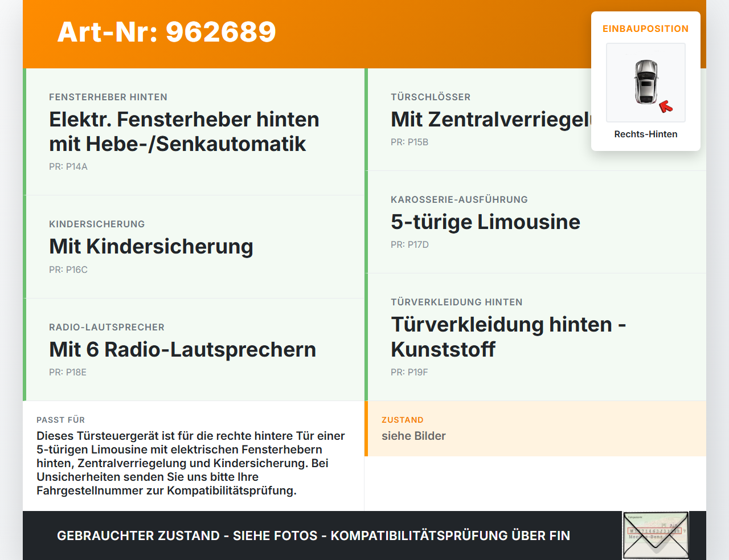This screenshot has height=560, width=729.
Task: Open the Karosserie-Ausführung entry showing 5-türige Limousine
Action: pyautogui.click(x=485, y=222)
